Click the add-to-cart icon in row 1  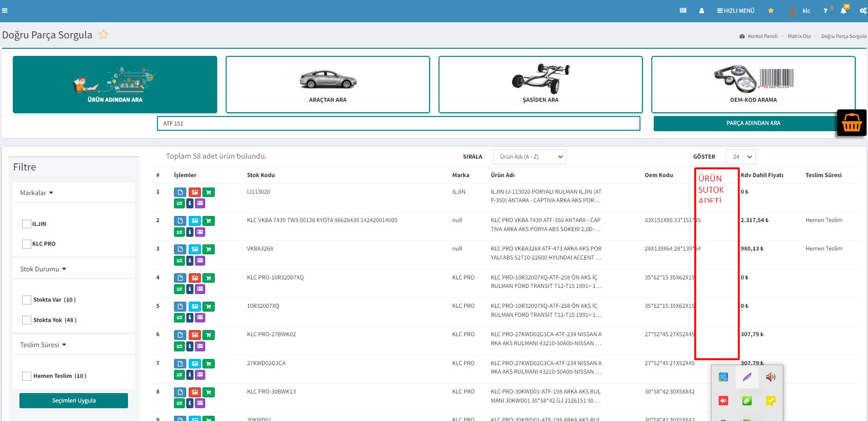coord(208,192)
